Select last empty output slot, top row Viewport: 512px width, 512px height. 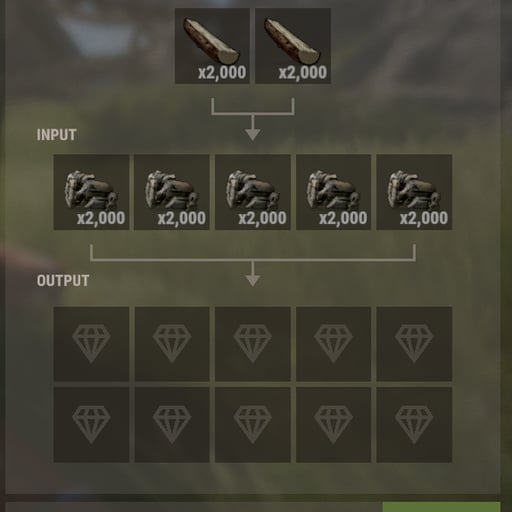[x=414, y=344]
